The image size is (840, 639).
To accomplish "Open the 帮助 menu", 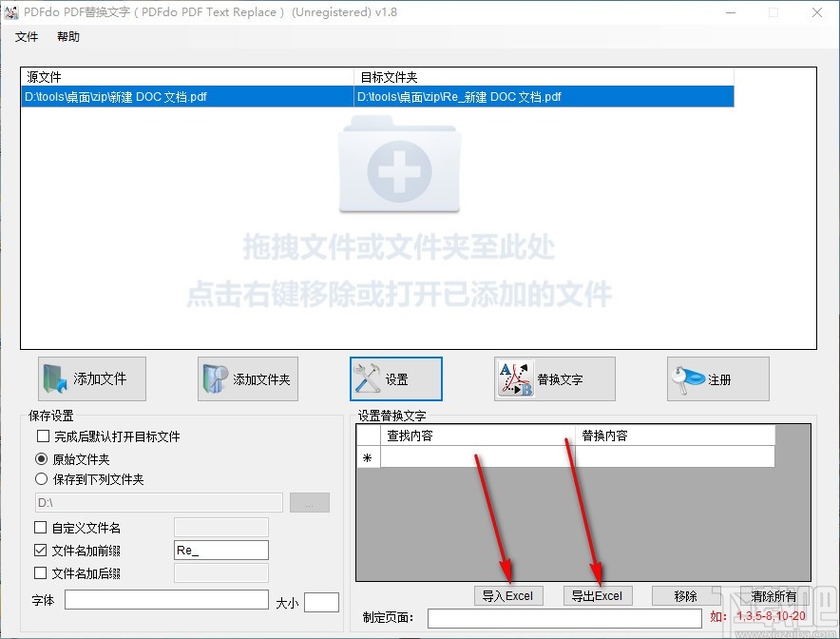I will [x=67, y=36].
